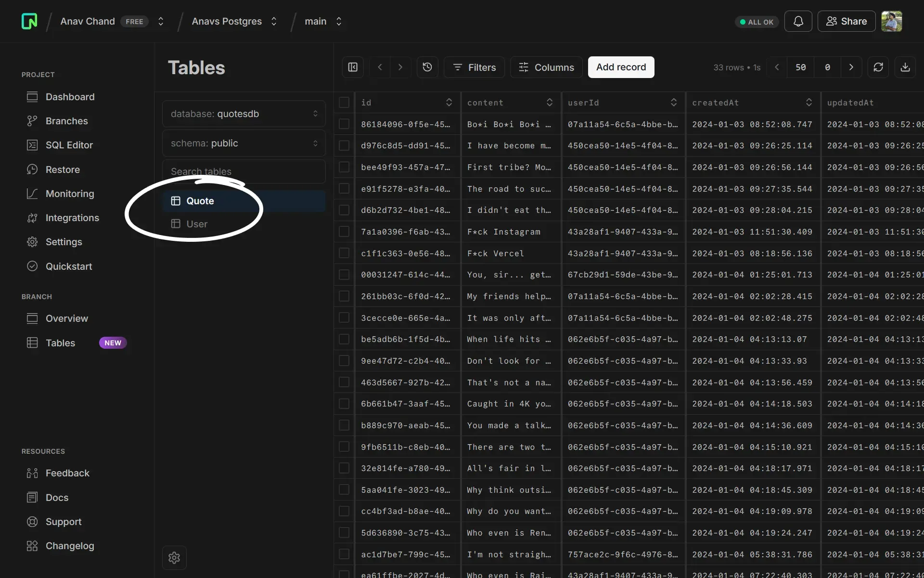
Task: Open the schema public dropdown
Action: 244,143
